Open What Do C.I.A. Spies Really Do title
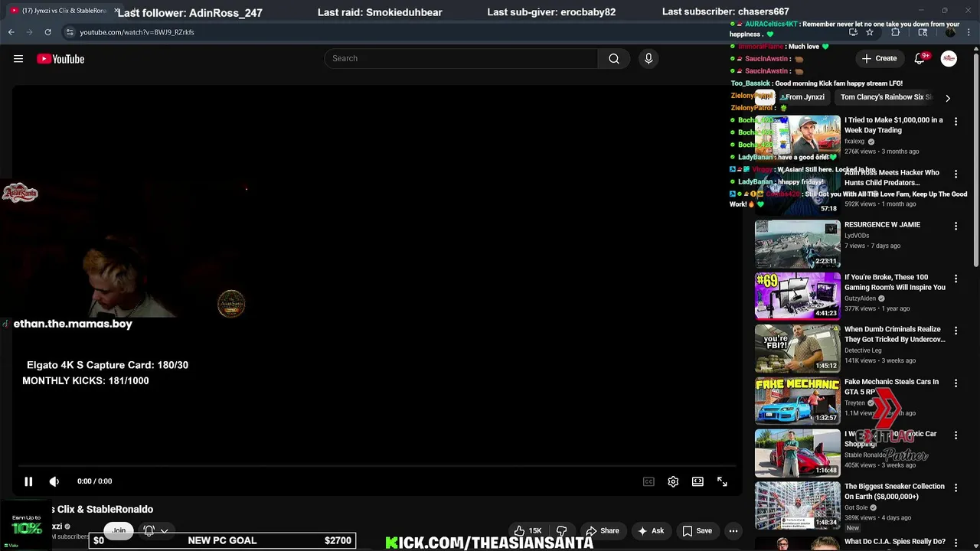Image resolution: width=980 pixels, height=551 pixels. (x=895, y=542)
